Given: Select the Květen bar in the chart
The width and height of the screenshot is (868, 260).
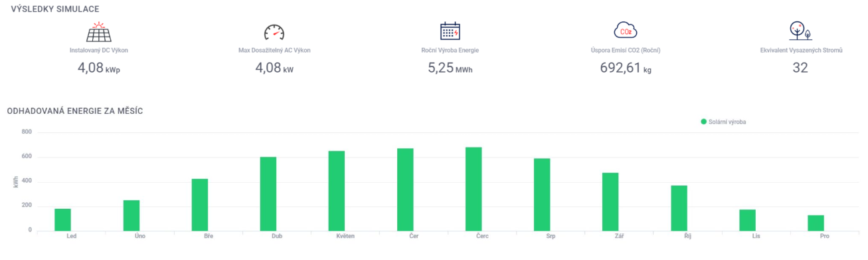Looking at the screenshot, I should (337, 191).
